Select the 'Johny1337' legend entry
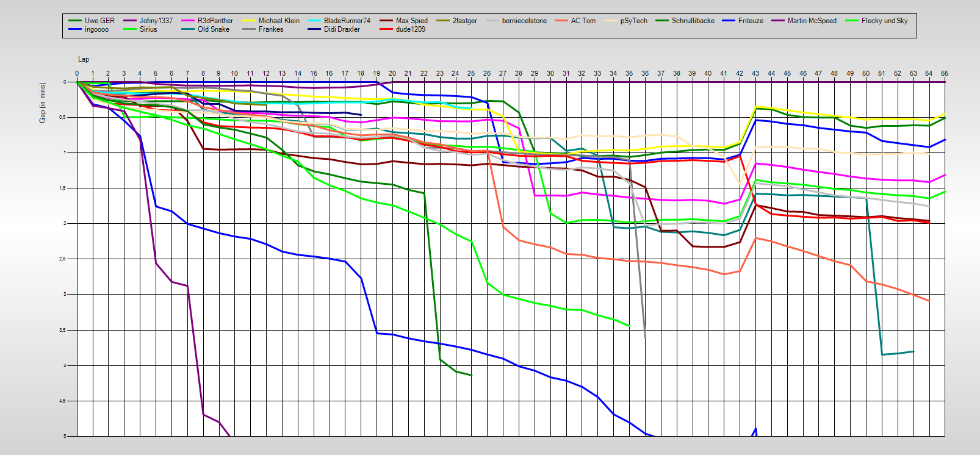This screenshot has height=455, width=980. [x=156, y=21]
